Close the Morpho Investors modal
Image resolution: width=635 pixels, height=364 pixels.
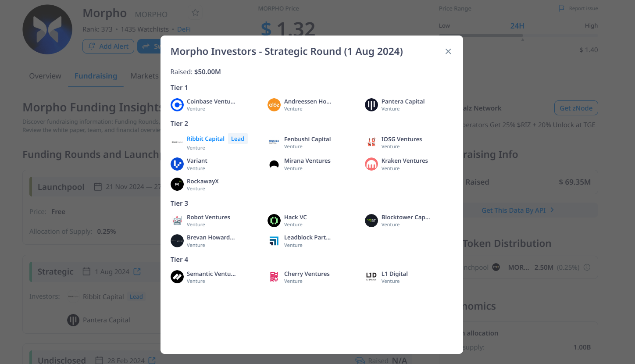tap(448, 51)
